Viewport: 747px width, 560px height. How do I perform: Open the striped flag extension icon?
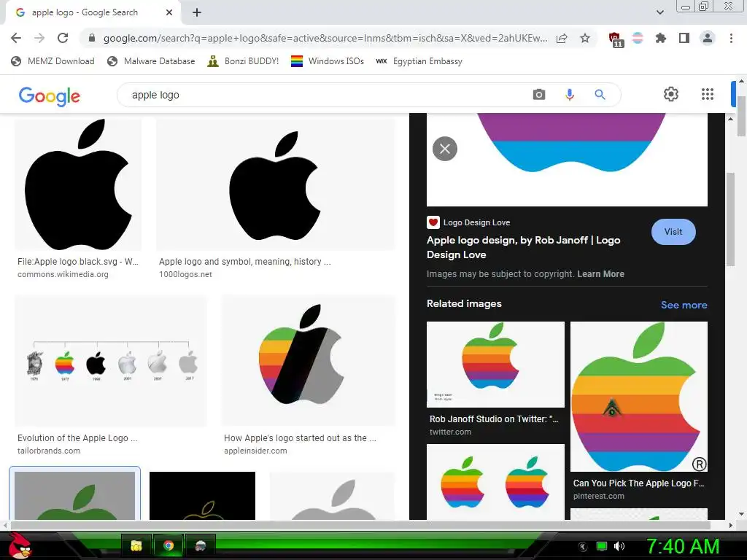[x=638, y=38]
